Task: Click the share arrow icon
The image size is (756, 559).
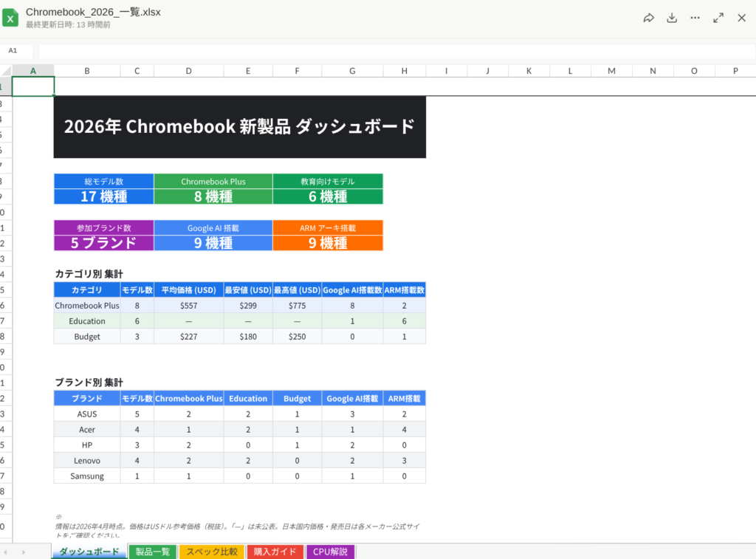Action: point(649,18)
